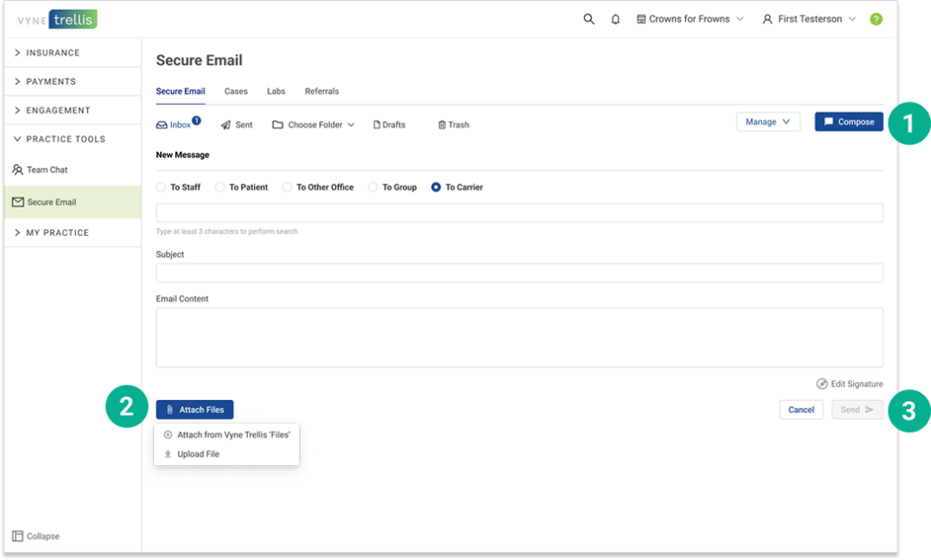Open notifications bell icon
The height and width of the screenshot is (560, 931).
coord(616,19)
